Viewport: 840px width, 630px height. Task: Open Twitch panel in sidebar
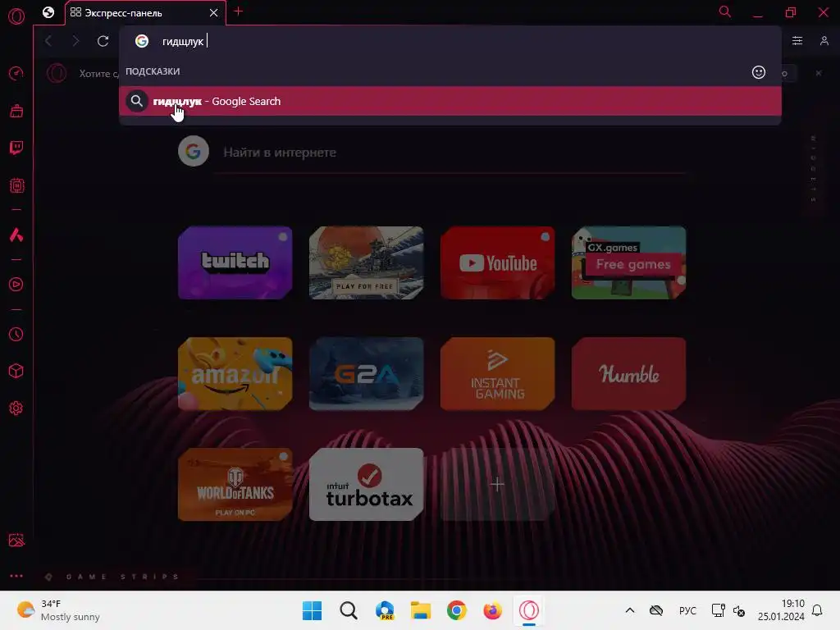(x=16, y=148)
